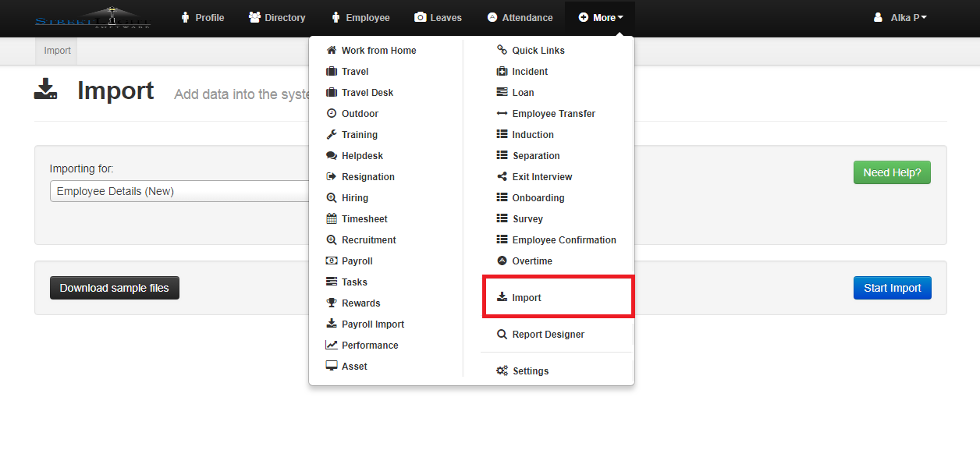Select Import from the More menu
Image resolution: width=980 pixels, height=468 pixels.
click(x=526, y=298)
